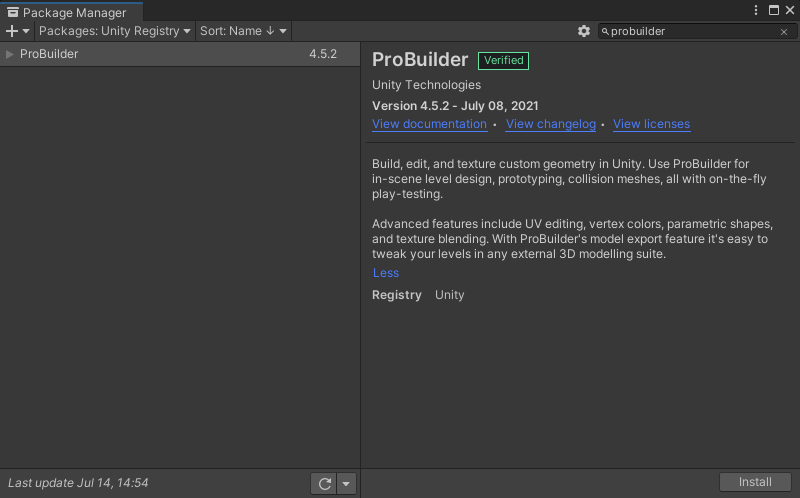Open the dropdown arrow beside refresh
Image resolution: width=800 pixels, height=498 pixels.
click(346, 484)
